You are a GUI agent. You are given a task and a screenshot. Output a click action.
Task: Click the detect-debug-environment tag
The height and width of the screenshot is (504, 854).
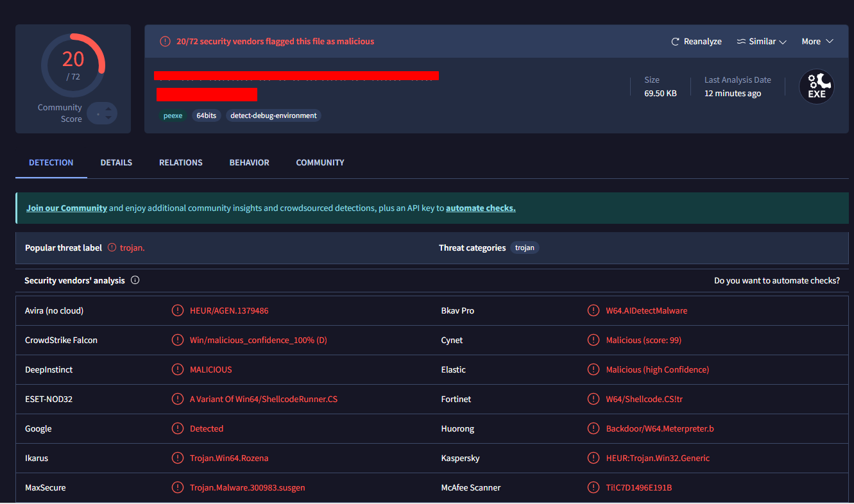pyautogui.click(x=273, y=115)
